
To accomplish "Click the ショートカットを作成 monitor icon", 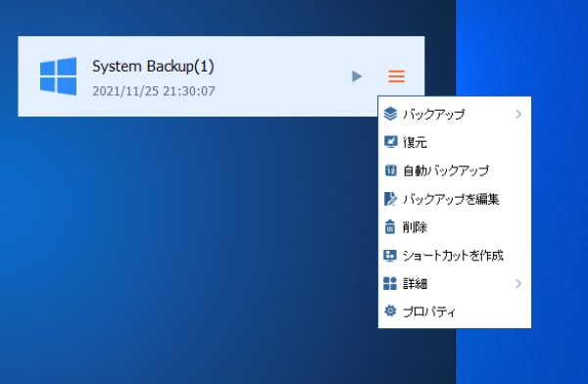I will point(390,256).
